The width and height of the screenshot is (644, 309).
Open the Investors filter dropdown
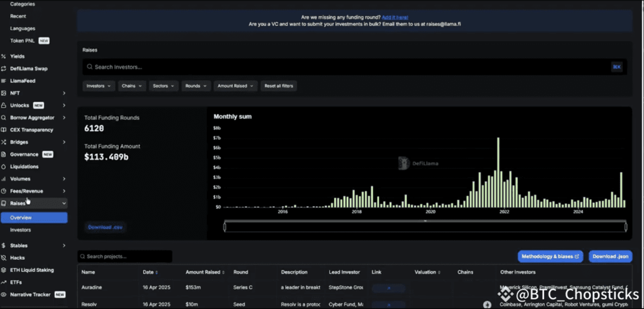[99, 86]
